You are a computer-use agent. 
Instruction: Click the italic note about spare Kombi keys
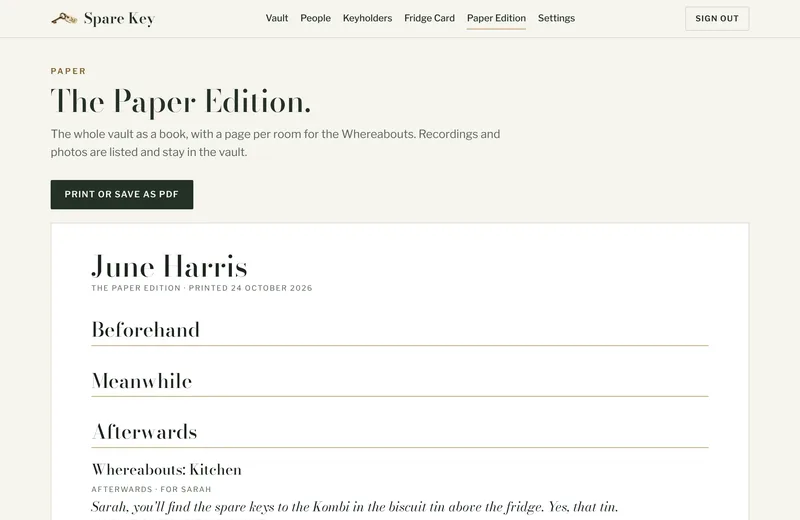pos(355,507)
